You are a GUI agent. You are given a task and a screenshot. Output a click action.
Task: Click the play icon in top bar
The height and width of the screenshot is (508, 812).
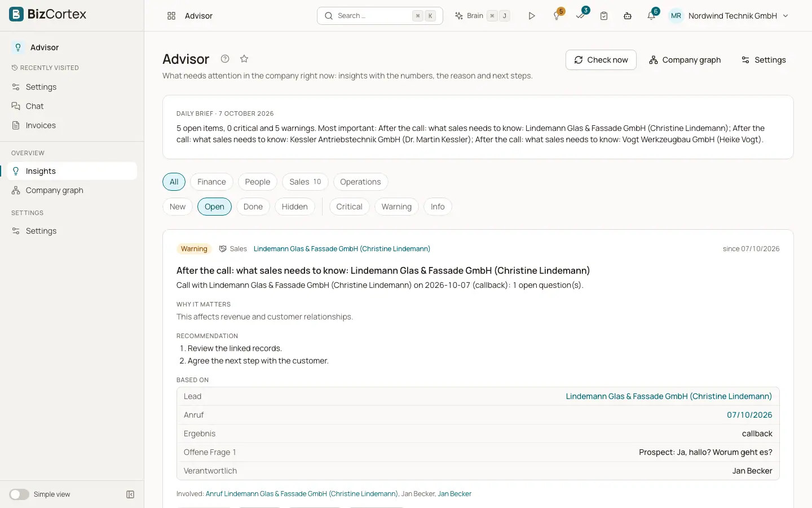[531, 16]
